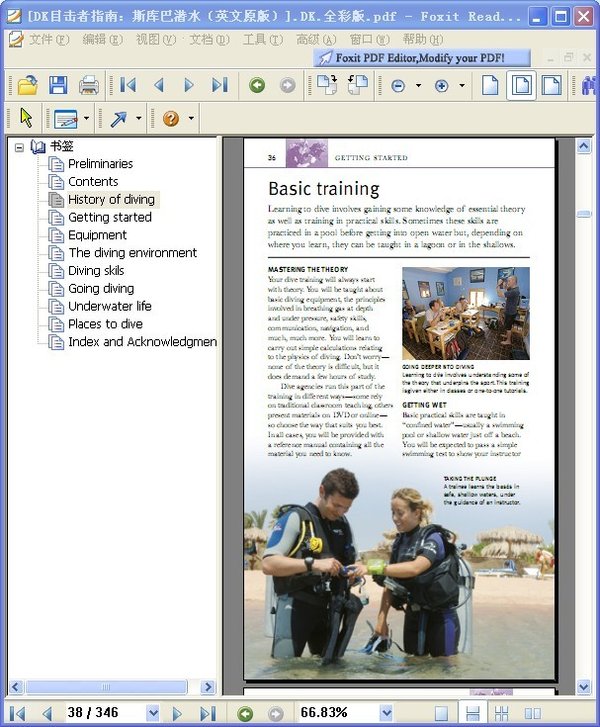This screenshot has width=600, height=727.
Task: Open the zoom percentage dropdown in status bar
Action: click(x=386, y=713)
